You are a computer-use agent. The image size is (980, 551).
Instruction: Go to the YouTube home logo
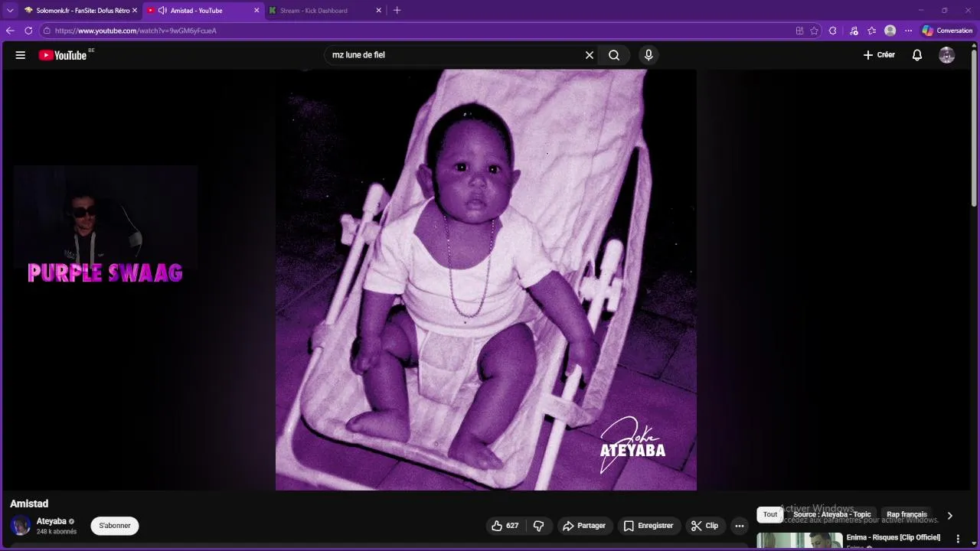(63, 55)
